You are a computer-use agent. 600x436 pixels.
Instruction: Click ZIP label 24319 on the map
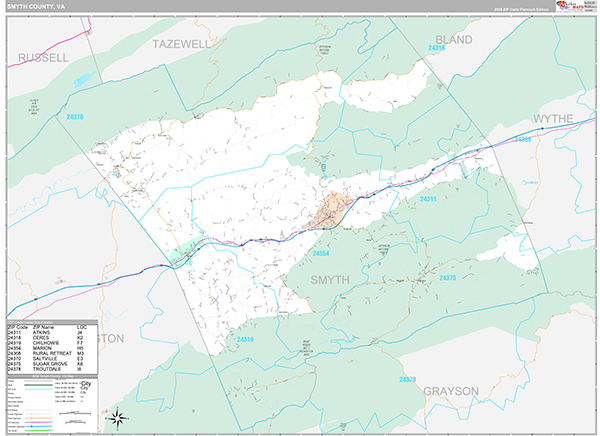245,340
